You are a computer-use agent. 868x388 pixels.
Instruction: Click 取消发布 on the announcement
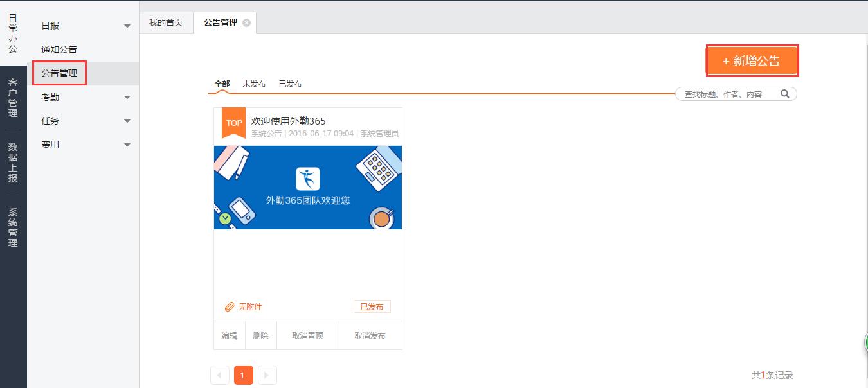[370, 336]
